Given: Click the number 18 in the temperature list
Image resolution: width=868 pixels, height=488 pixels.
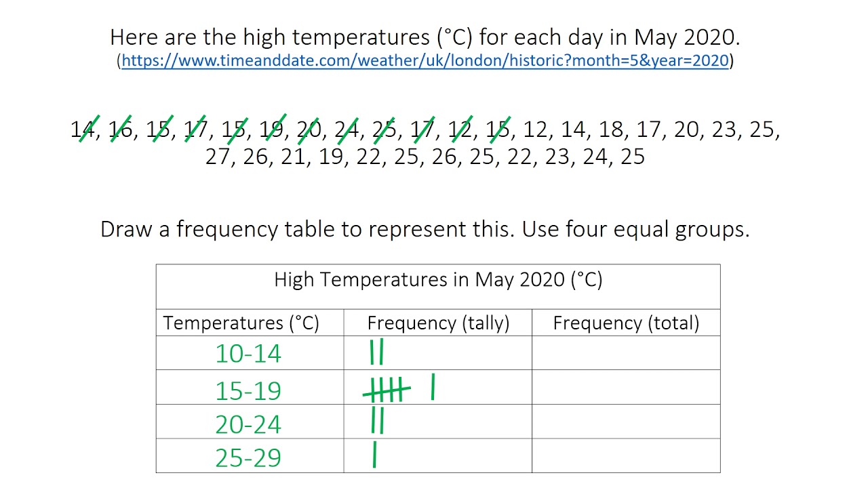Looking at the screenshot, I should pos(611,129).
